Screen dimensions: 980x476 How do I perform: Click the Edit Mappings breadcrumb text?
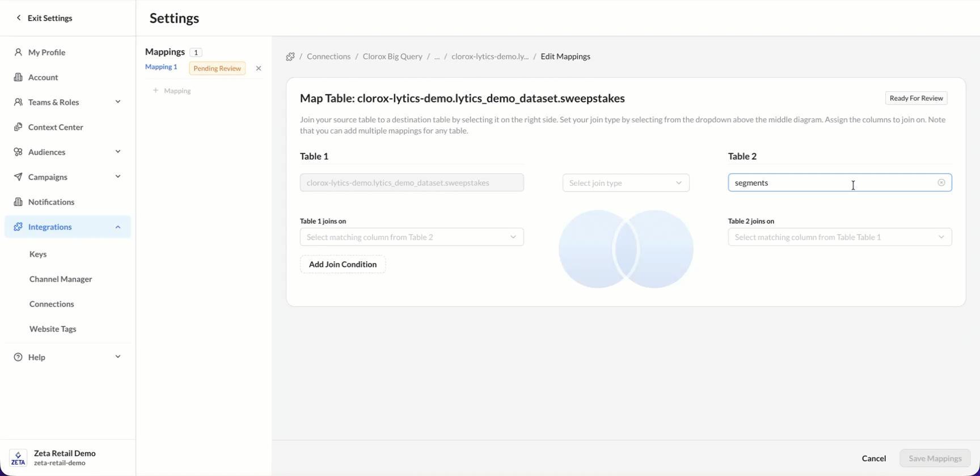[x=565, y=57]
